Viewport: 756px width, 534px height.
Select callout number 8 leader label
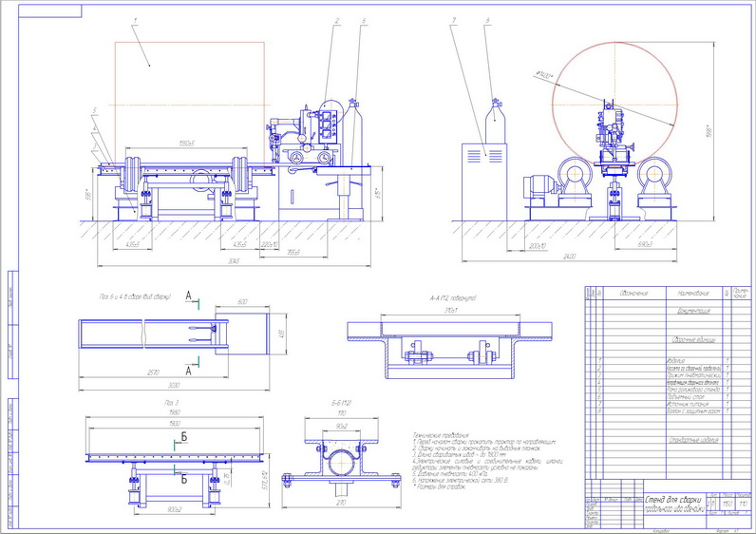click(x=488, y=20)
